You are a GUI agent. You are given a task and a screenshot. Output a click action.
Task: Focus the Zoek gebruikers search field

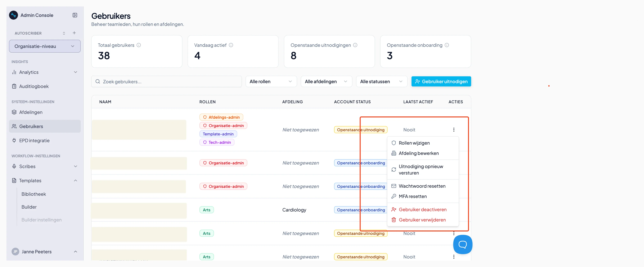point(167,82)
